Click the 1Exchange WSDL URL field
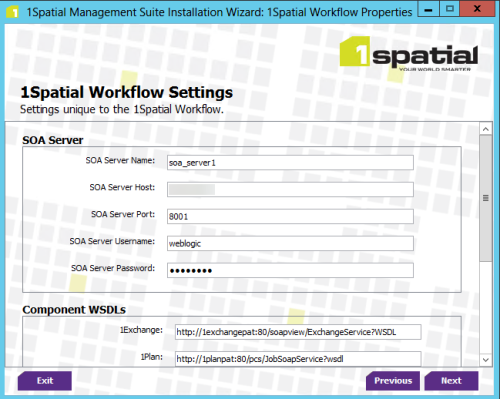 pos(298,332)
